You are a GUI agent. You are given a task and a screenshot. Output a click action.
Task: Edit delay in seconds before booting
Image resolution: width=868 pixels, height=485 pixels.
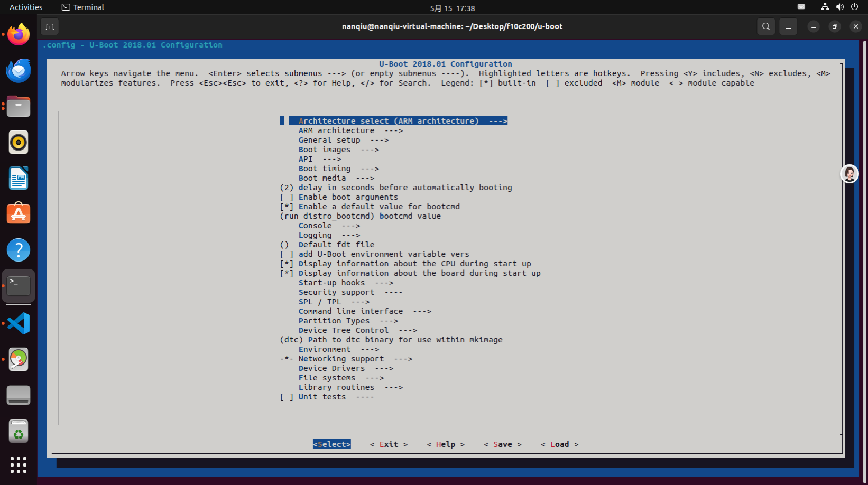396,188
